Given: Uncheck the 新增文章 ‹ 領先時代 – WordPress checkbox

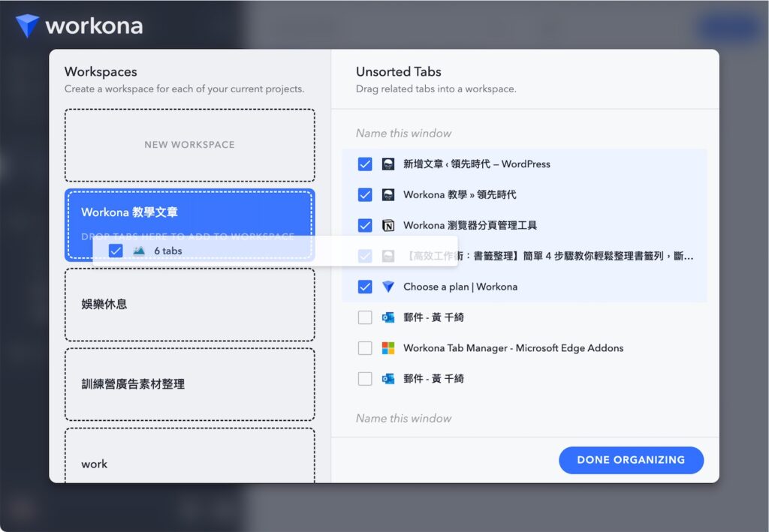Looking at the screenshot, I should pos(365,164).
